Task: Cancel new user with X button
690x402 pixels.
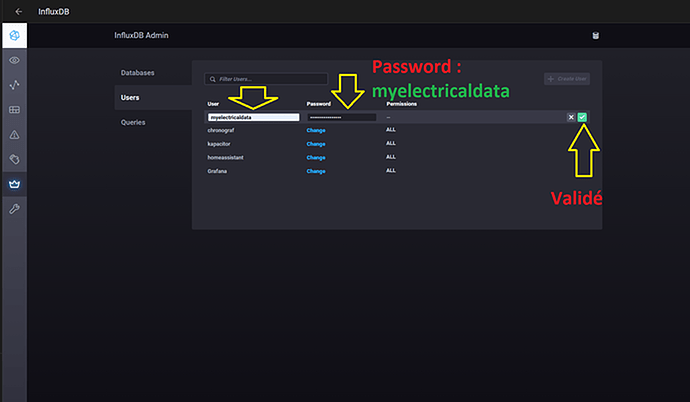Action: coord(571,117)
